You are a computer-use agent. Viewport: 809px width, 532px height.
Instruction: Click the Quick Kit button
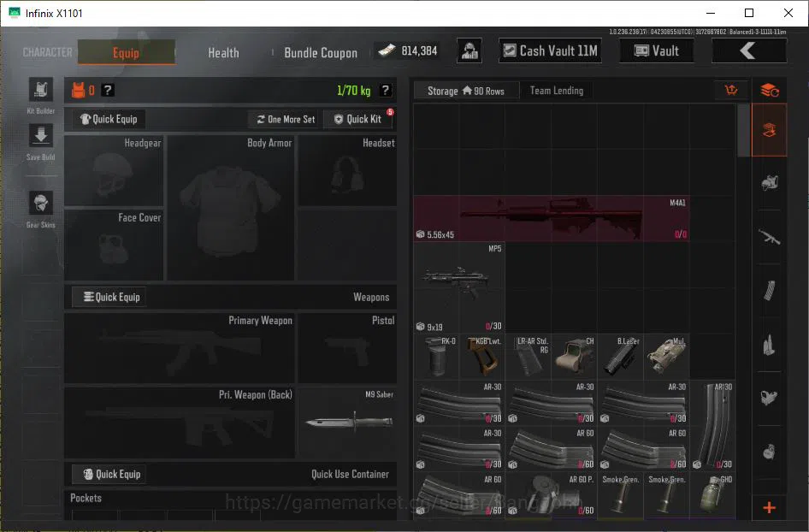[358, 119]
